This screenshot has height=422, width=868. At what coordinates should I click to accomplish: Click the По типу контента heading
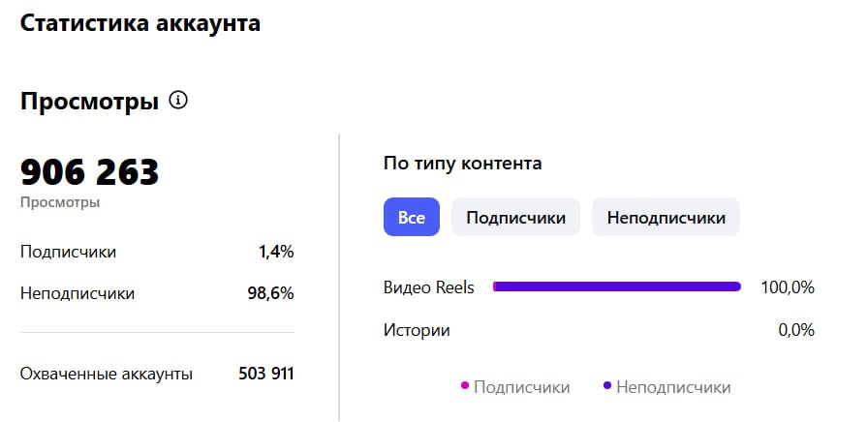click(462, 163)
